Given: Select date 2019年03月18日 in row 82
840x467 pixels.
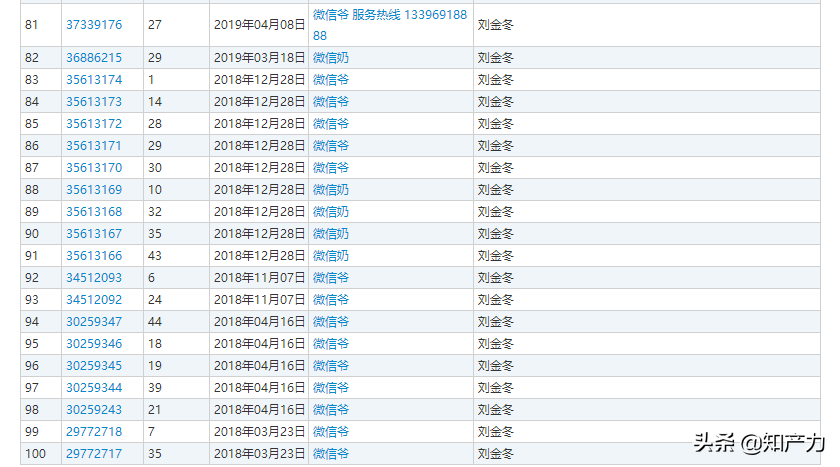Looking at the screenshot, I should click(x=259, y=58).
